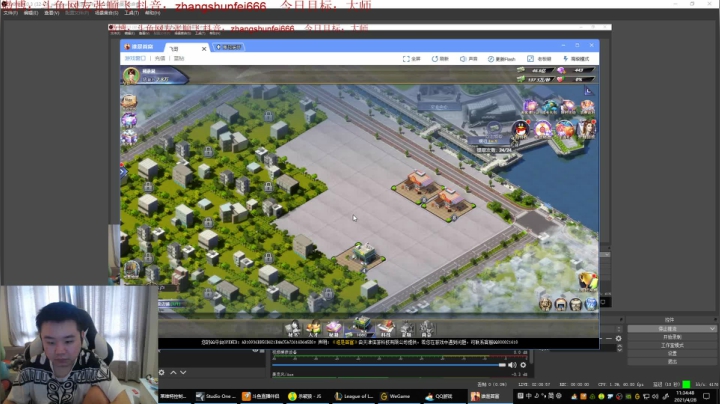The image size is (720, 404).
Task: Click the cash amount bar at top right
Action: (x=533, y=70)
